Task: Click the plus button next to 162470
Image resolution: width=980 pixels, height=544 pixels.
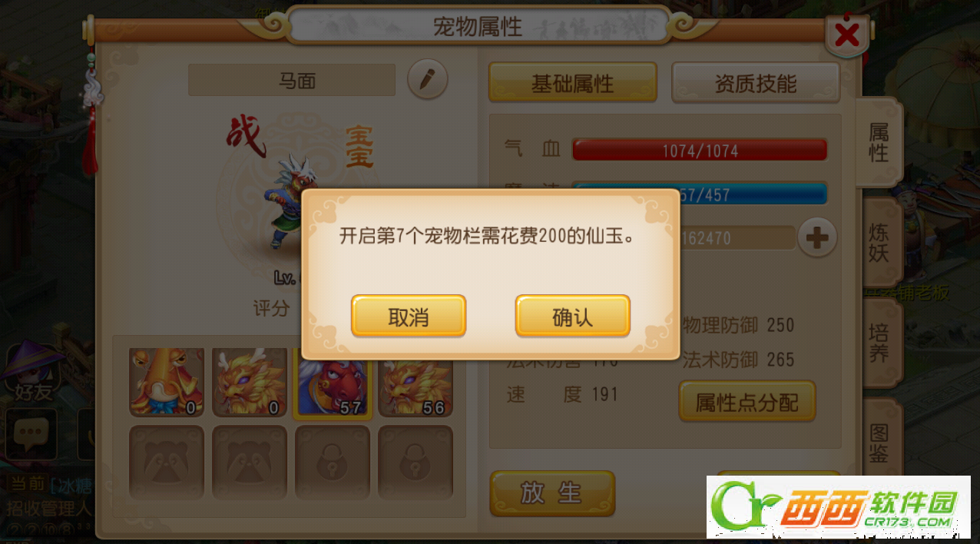Action: click(817, 237)
